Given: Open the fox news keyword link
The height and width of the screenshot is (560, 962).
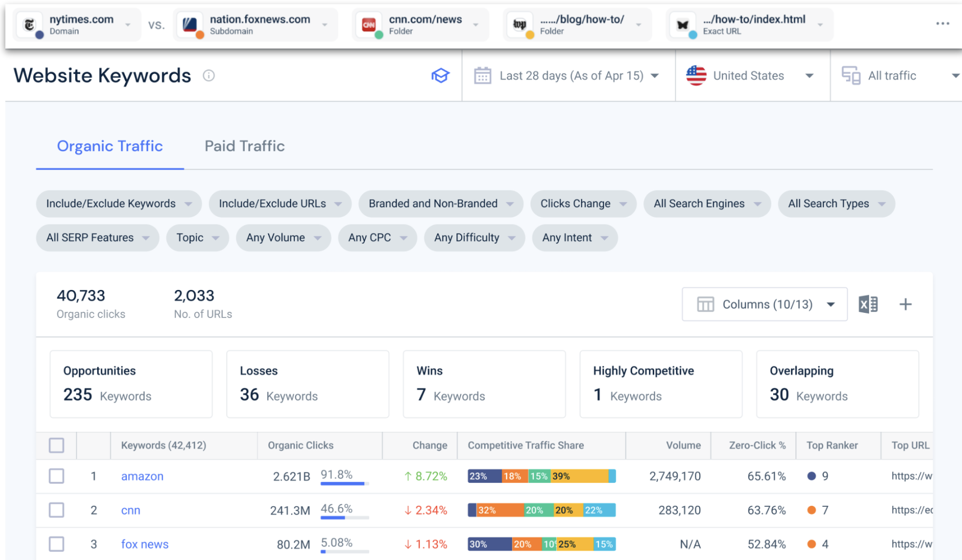Looking at the screenshot, I should (145, 544).
